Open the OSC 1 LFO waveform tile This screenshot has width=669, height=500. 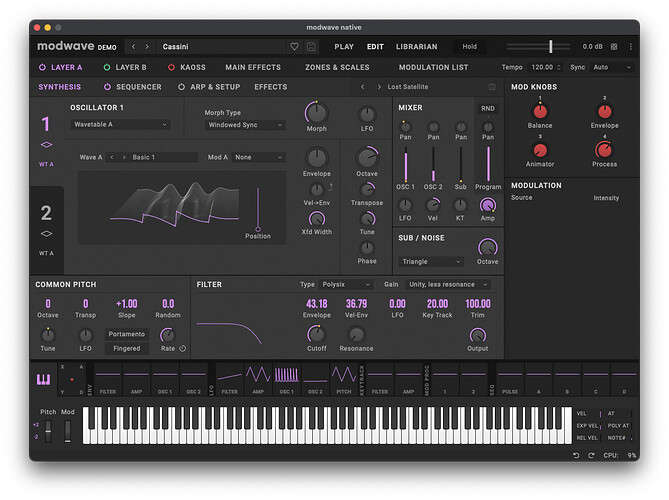[287, 379]
